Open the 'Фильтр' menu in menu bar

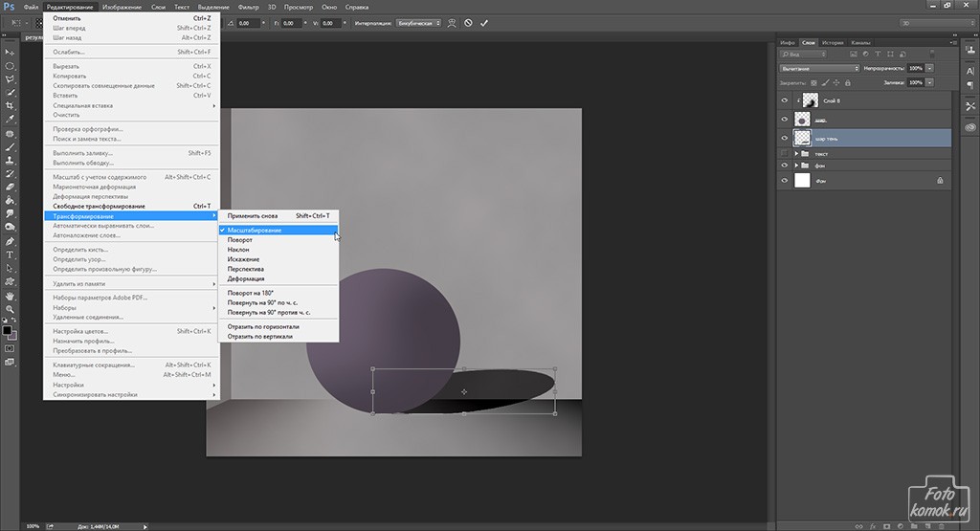pos(249,7)
